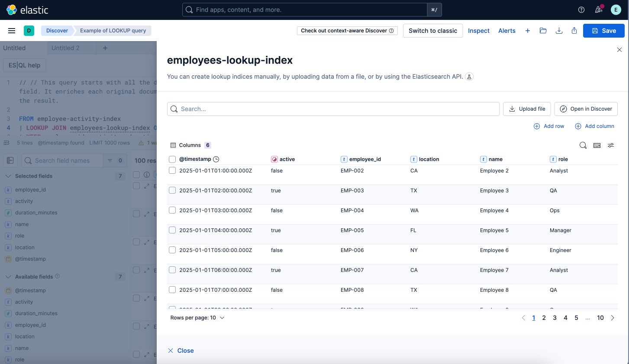The width and height of the screenshot is (629, 364).
Task: Open a saved search via the folder icon
Action: [x=543, y=31]
